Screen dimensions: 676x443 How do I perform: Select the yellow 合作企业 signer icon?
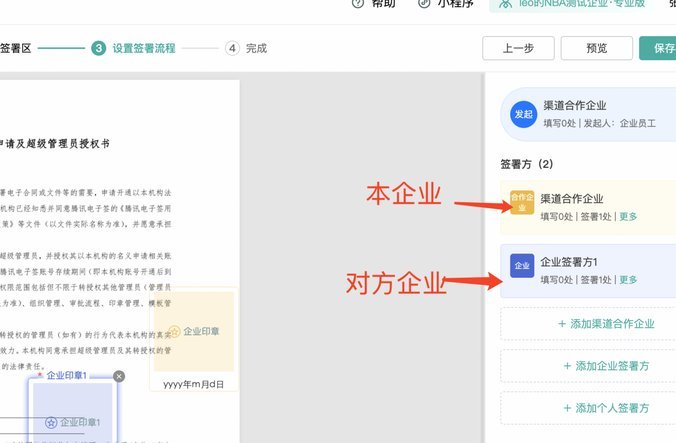[x=522, y=203]
